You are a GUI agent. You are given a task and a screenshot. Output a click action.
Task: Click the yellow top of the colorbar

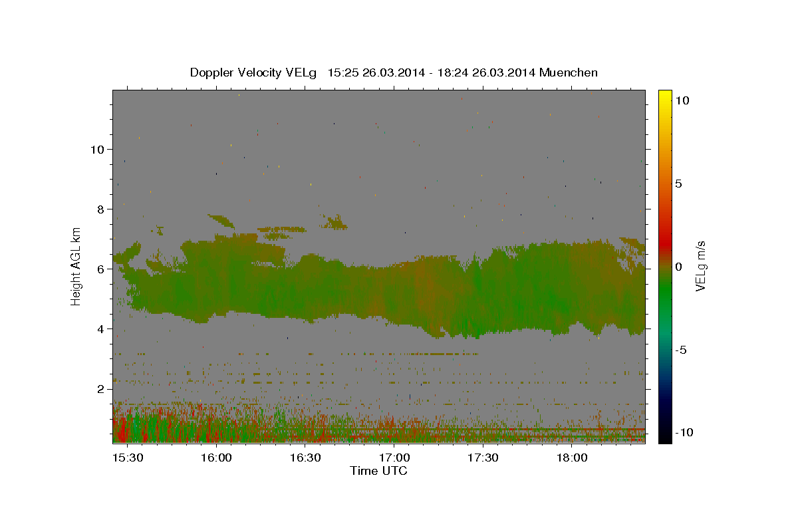point(665,96)
